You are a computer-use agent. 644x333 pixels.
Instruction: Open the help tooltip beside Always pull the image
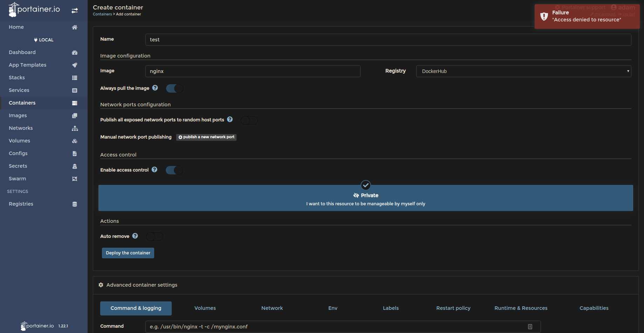(x=155, y=88)
